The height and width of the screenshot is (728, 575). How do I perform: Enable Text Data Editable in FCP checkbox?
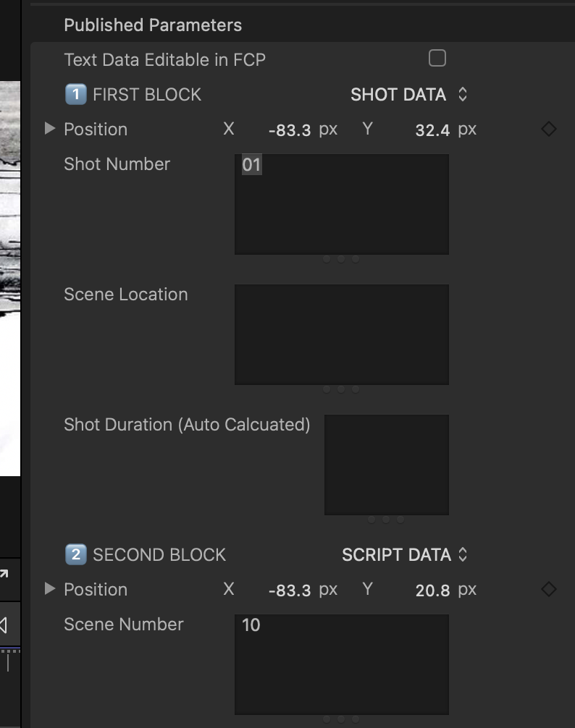[437, 59]
